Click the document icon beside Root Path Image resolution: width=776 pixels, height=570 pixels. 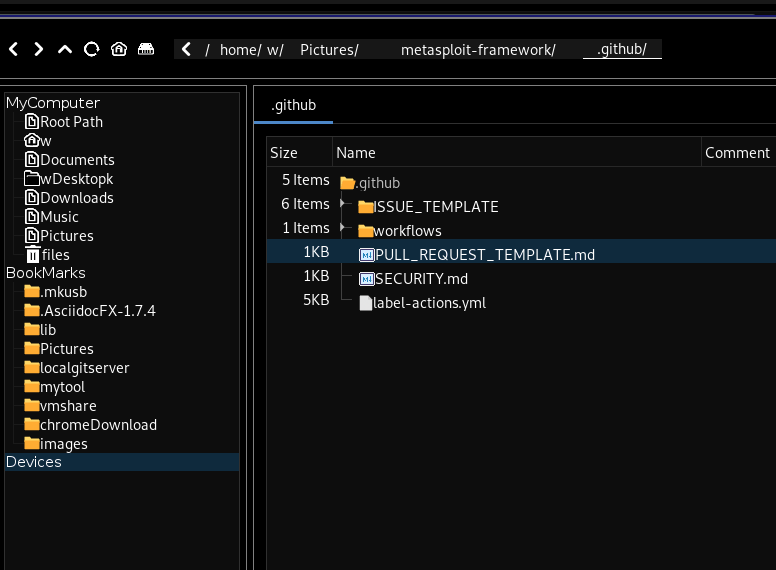pos(32,121)
